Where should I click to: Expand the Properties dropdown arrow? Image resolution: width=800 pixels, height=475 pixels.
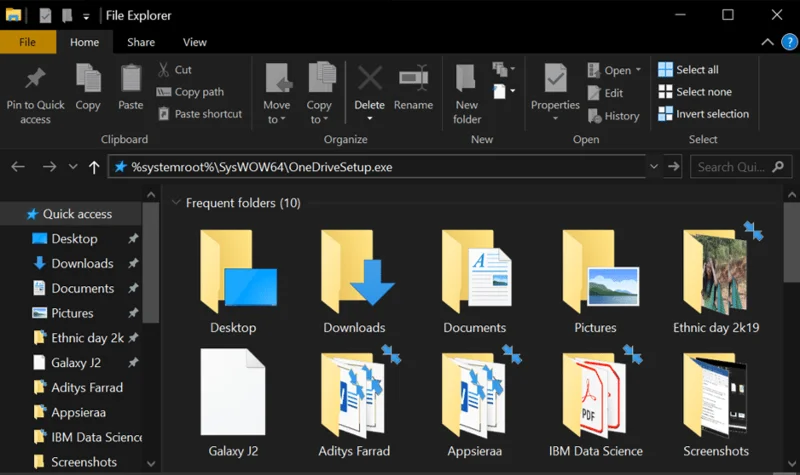pos(555,118)
